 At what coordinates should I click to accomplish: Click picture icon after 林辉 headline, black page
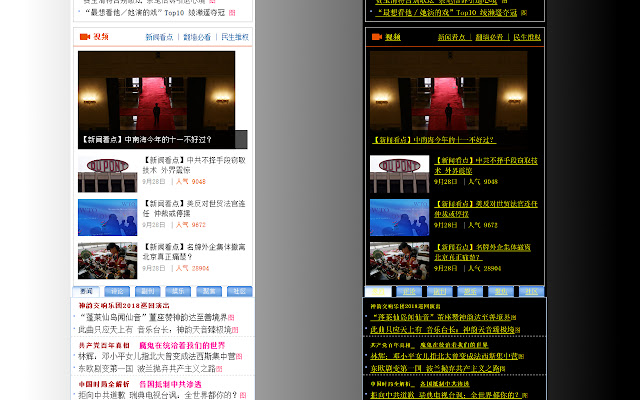521,357
